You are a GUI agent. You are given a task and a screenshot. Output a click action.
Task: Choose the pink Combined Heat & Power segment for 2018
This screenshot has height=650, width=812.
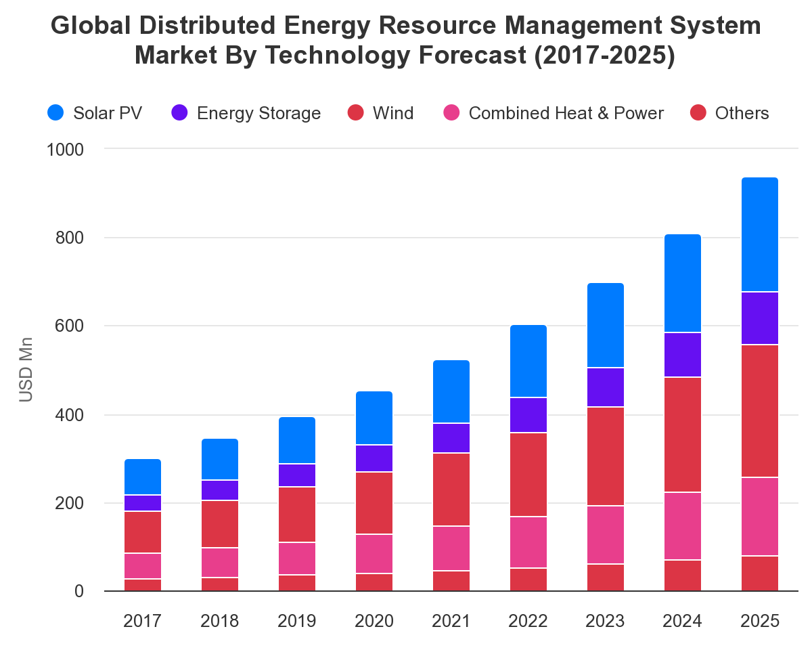pos(220,563)
